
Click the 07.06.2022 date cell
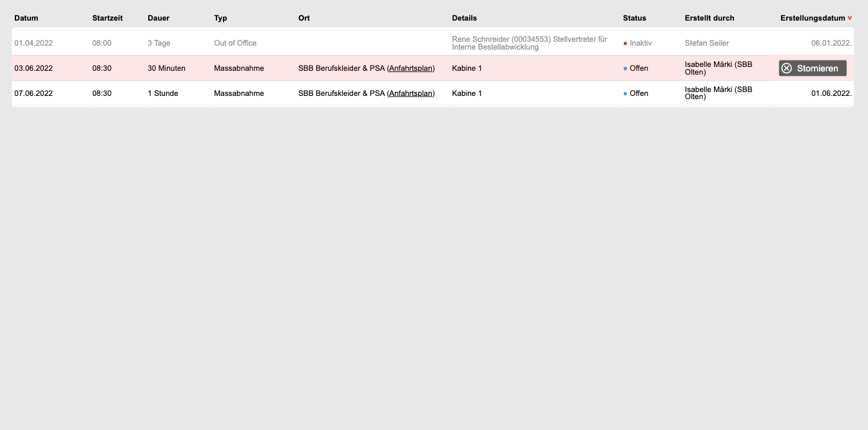coord(34,93)
